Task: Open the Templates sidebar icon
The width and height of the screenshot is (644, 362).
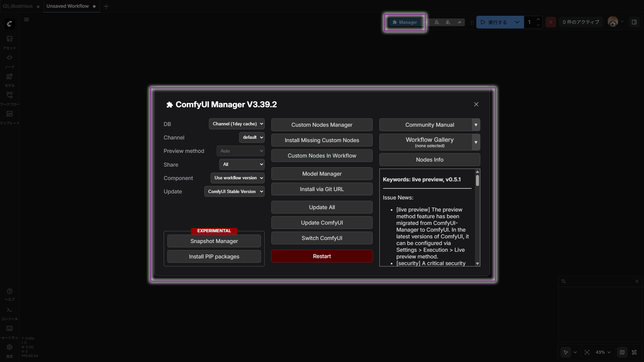Action: tap(9, 114)
